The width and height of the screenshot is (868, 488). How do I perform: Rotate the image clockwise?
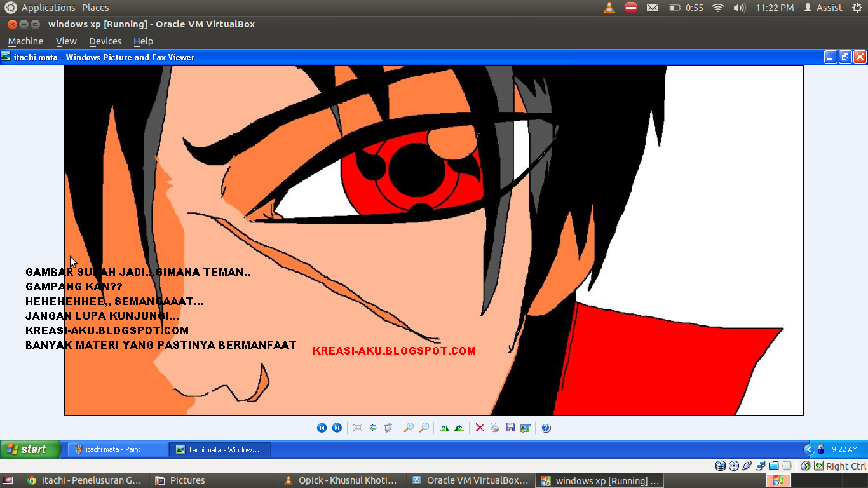444,428
